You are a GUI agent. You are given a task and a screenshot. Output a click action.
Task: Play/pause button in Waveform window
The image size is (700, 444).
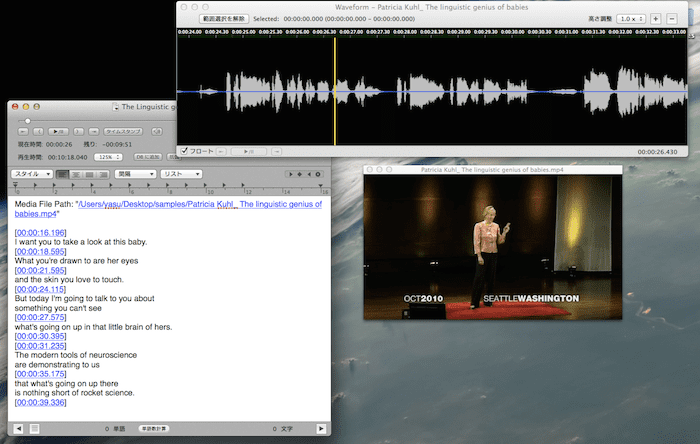[x=249, y=152]
